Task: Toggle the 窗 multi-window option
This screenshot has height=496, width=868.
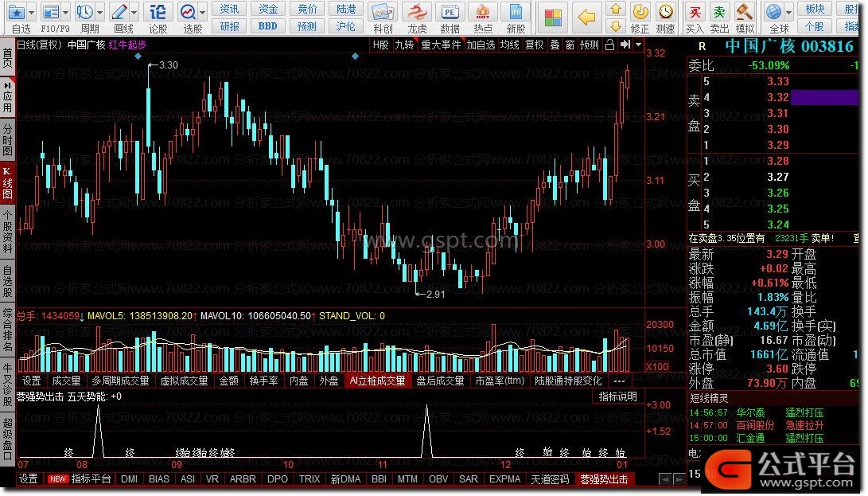Action: point(570,45)
